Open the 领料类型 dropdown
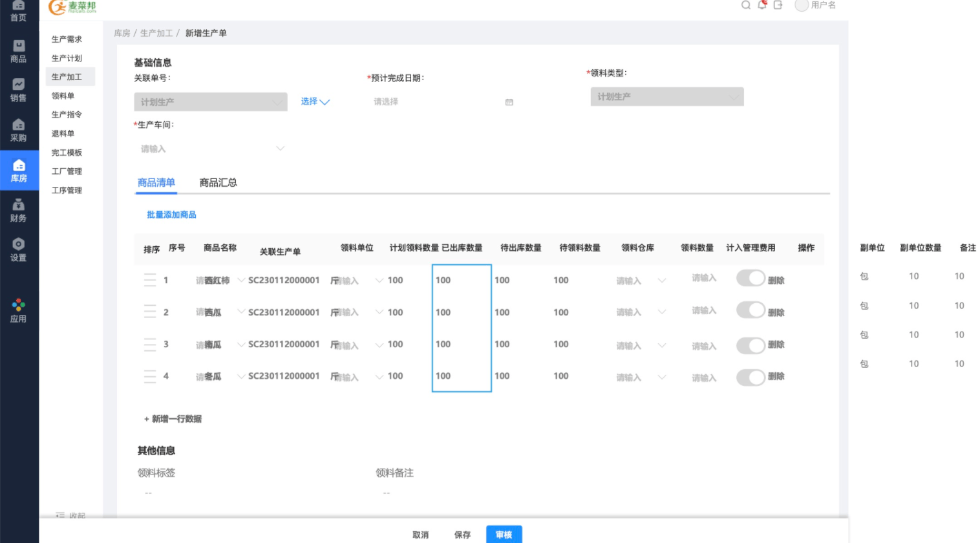Viewport: 980px width, 543px height. pos(667,96)
